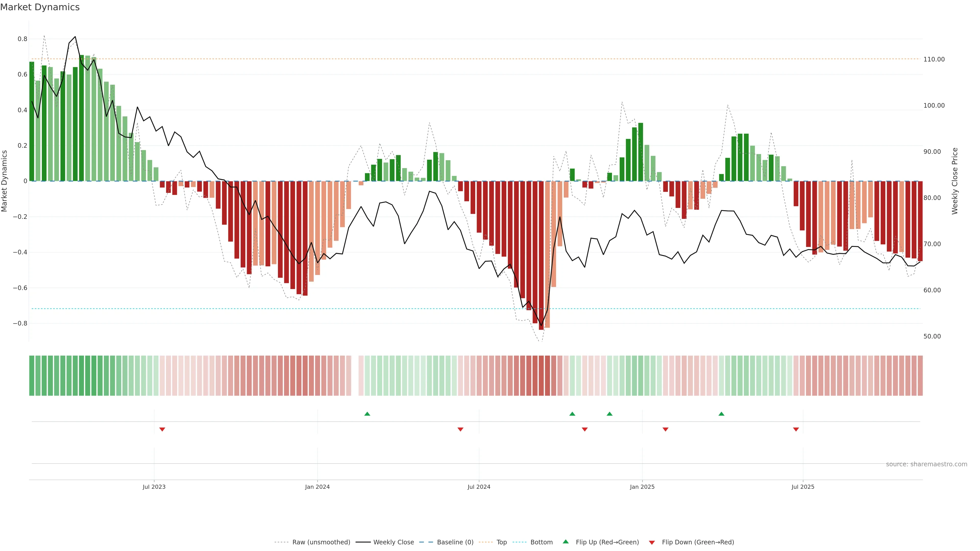Click the Jan 2024 x-axis label
The image size is (980, 551).
coord(317,487)
